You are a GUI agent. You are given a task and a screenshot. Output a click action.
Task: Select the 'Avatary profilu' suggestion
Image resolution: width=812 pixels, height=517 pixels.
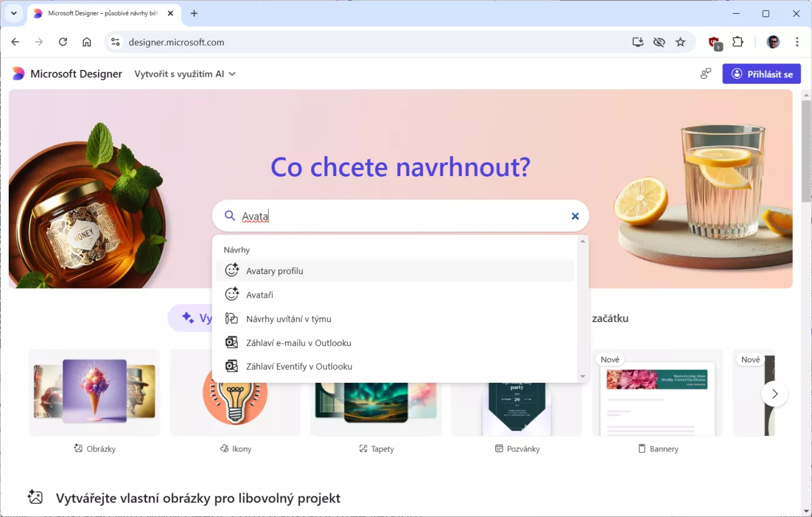pos(275,271)
